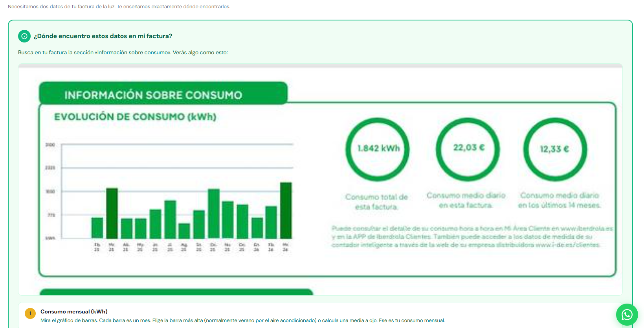Click the EVOLUCIÓN DE CONSUMO (kWh) title
This screenshot has height=328, width=644.
point(135,117)
